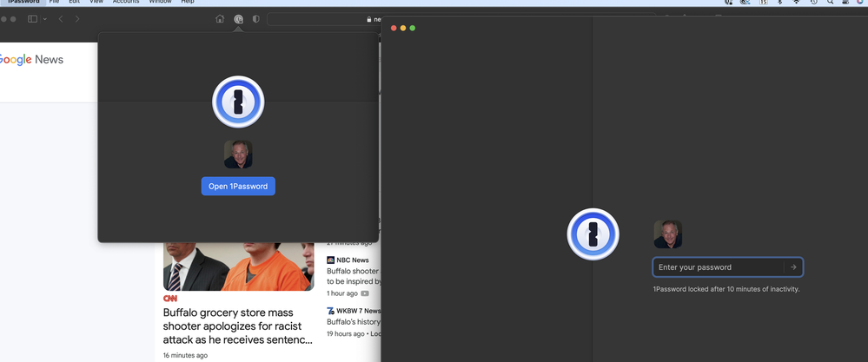Click the privacy shield icon in Safari
This screenshot has width=868, height=362.
click(255, 19)
